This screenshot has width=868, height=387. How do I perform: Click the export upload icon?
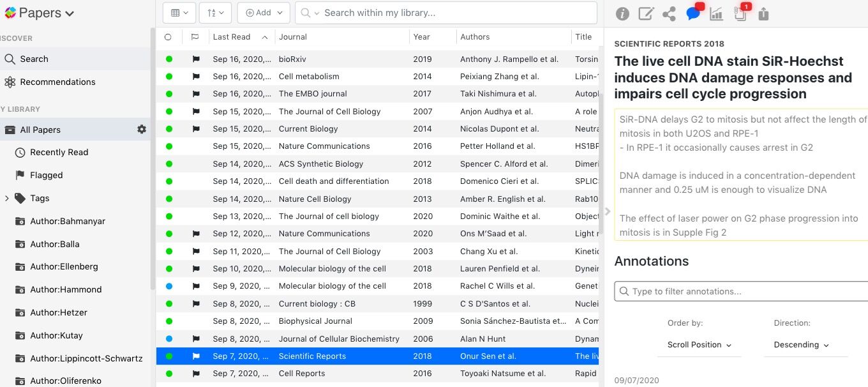coord(763,13)
